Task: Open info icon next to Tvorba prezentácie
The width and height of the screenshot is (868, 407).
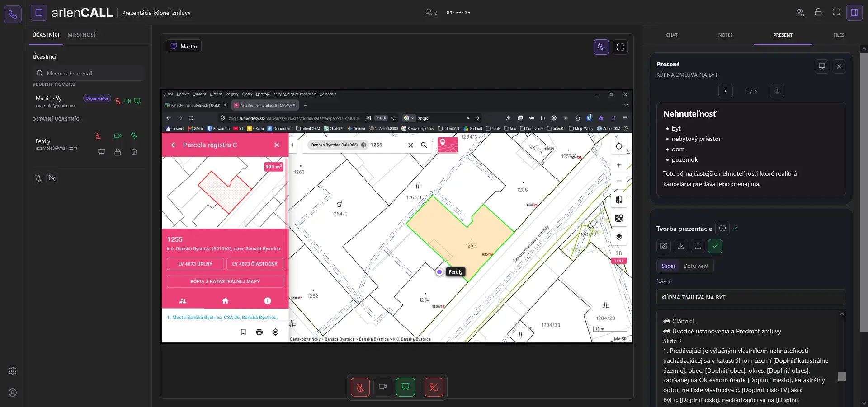Action: coord(722,228)
